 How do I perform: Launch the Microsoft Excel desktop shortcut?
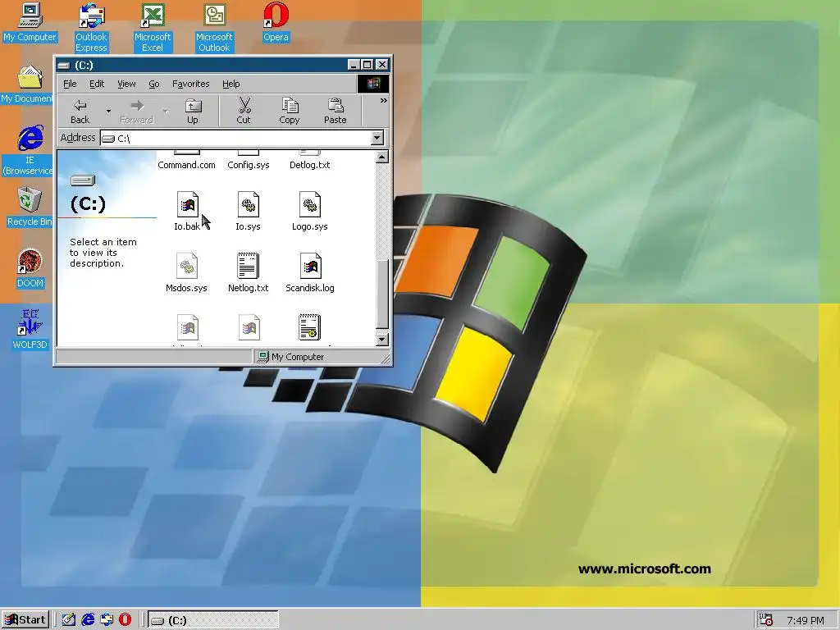pyautogui.click(x=153, y=27)
